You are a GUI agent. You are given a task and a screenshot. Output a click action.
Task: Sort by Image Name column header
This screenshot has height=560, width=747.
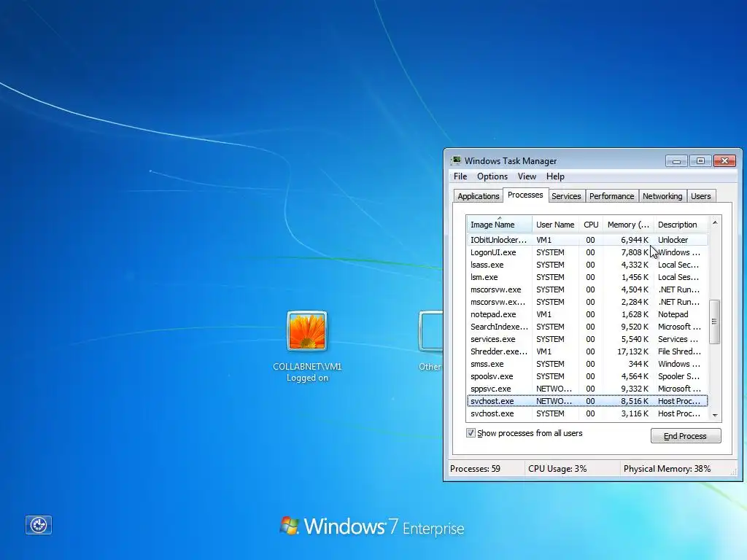[x=499, y=225]
